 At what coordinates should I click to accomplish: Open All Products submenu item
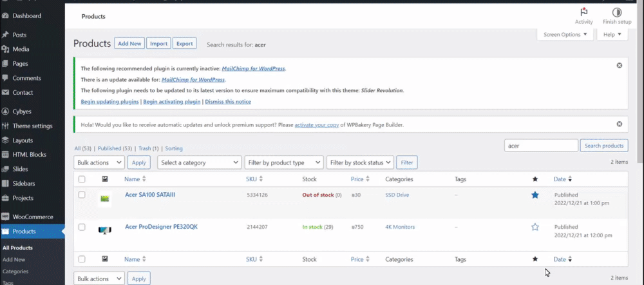(17, 248)
